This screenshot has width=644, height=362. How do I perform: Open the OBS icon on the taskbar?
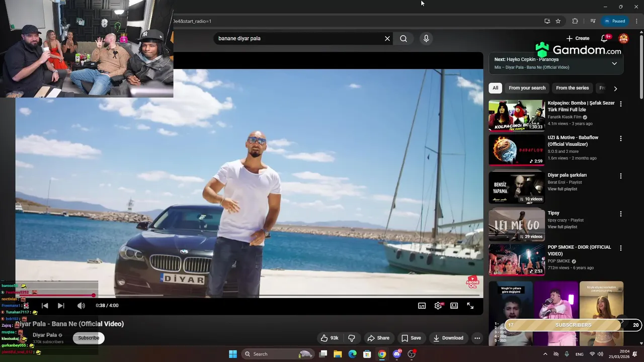[x=412, y=354]
